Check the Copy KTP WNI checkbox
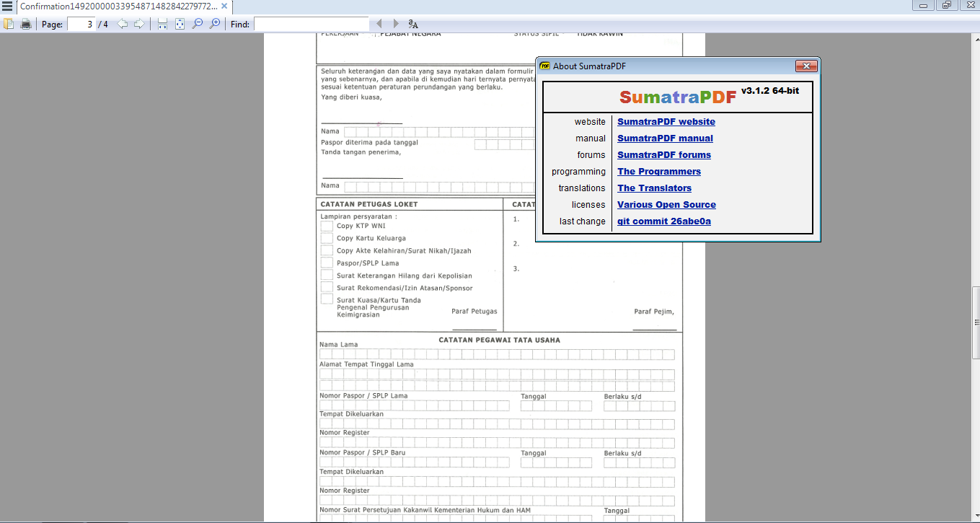Image resolution: width=980 pixels, height=523 pixels. (x=327, y=226)
